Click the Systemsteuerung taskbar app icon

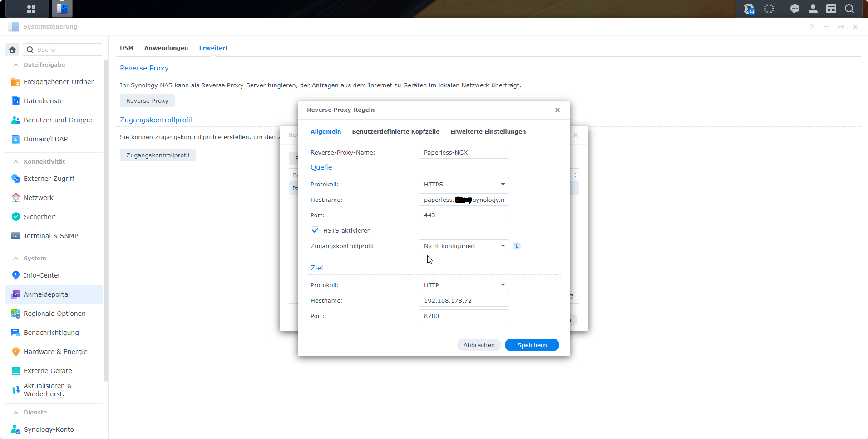pos(62,9)
